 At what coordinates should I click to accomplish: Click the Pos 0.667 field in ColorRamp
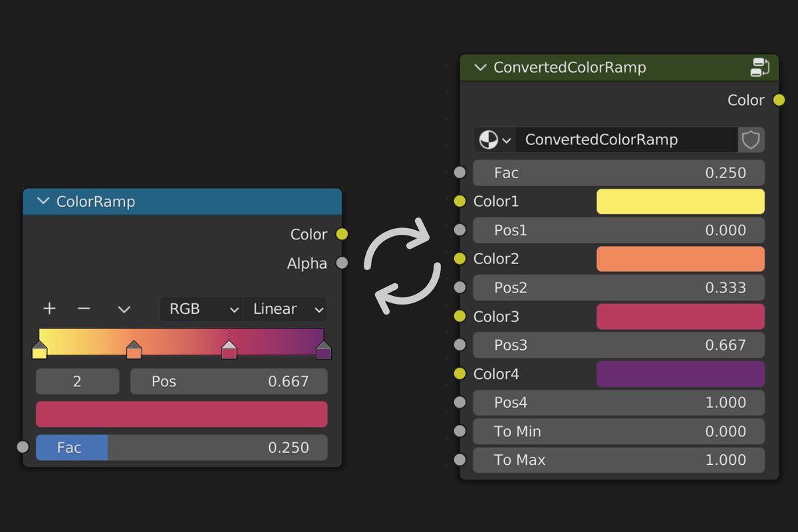coord(229,382)
